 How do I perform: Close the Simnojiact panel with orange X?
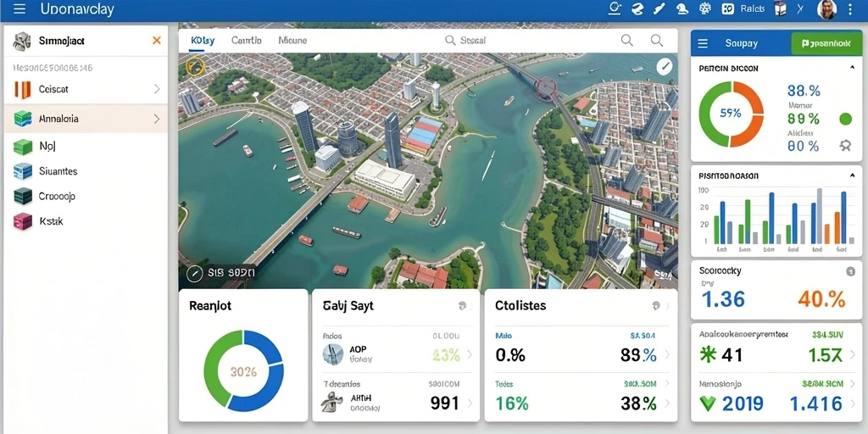point(157,41)
